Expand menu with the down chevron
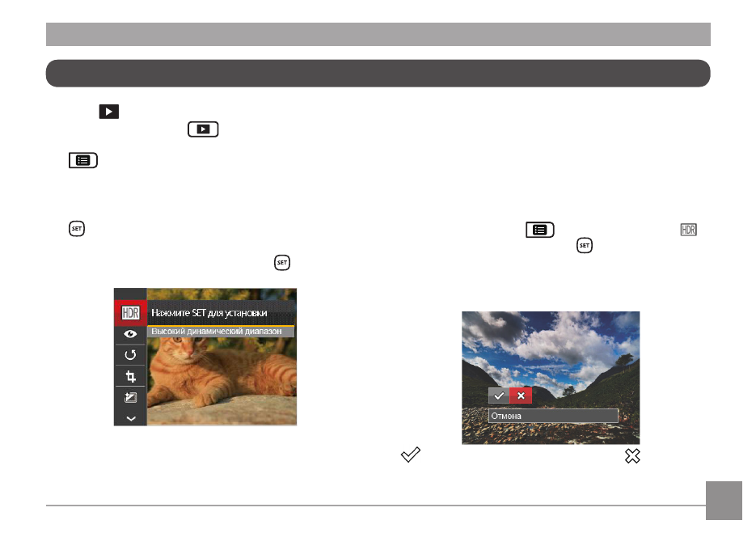 (x=130, y=419)
